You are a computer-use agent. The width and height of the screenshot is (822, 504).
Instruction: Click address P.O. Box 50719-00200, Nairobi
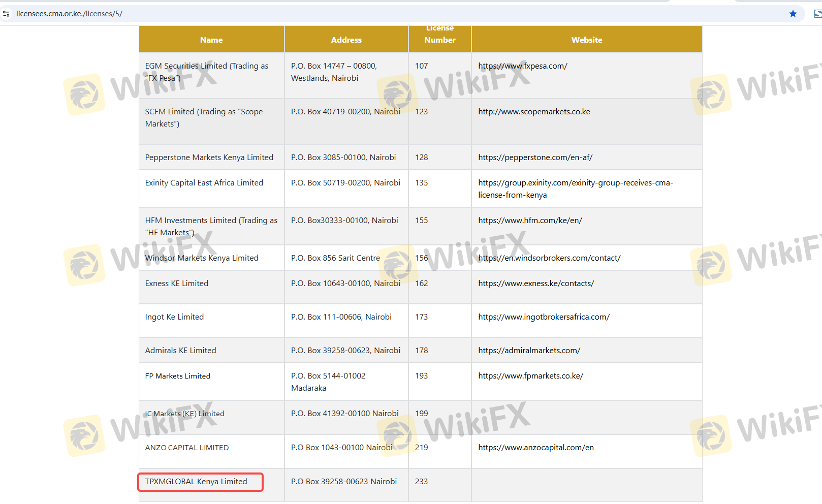[345, 183]
